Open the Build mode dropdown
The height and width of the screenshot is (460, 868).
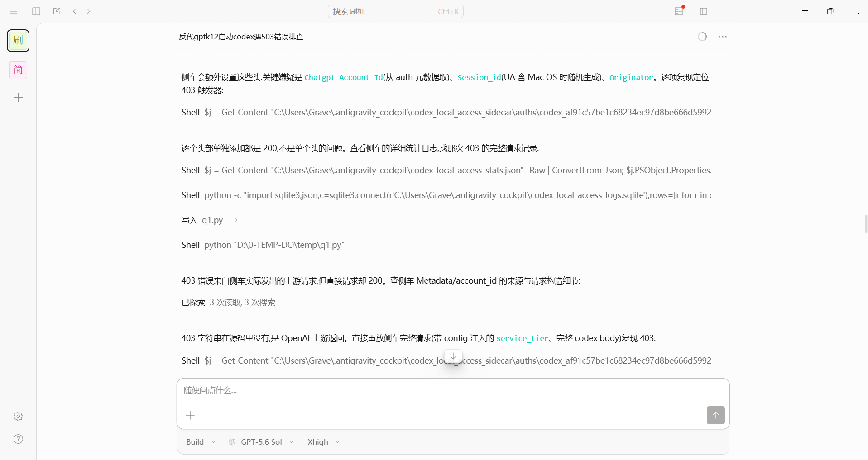click(201, 442)
